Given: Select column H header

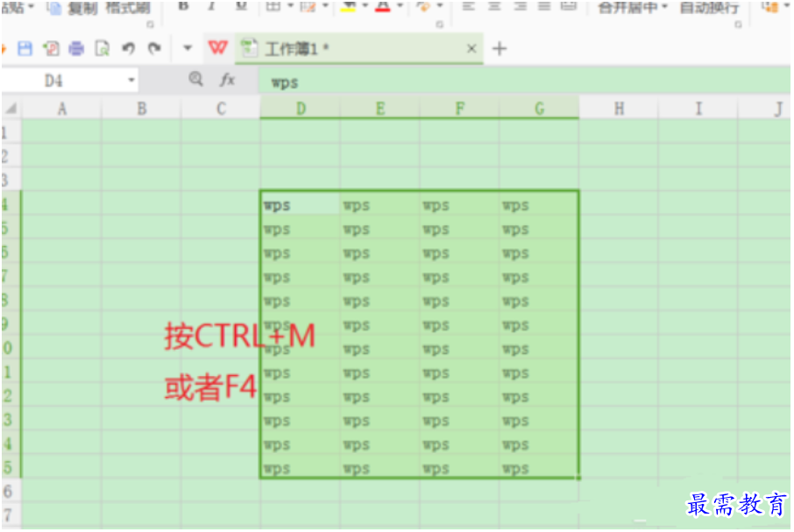Looking at the screenshot, I should click(619, 109).
